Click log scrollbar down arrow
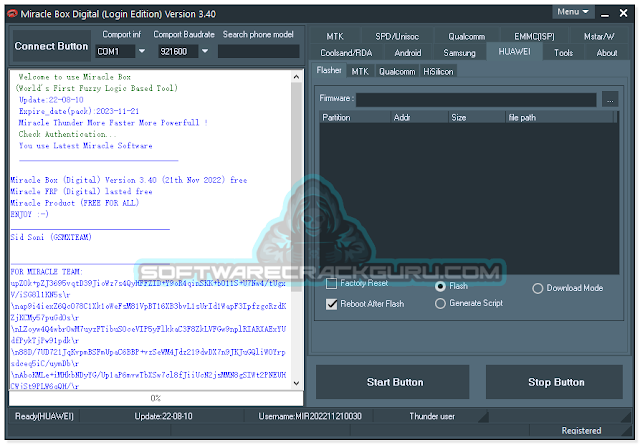 tap(297, 383)
